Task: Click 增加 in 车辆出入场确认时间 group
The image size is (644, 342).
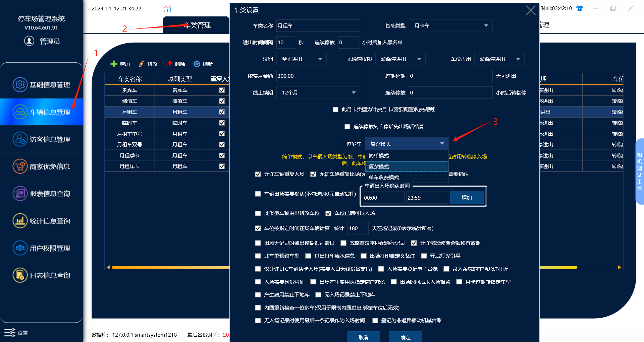Action: click(x=467, y=198)
